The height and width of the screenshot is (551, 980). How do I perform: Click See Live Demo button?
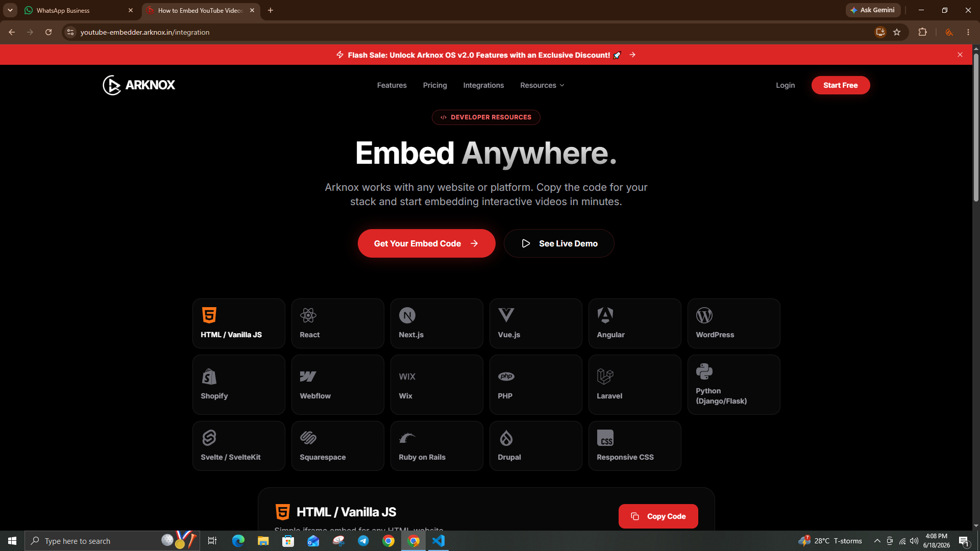[x=559, y=243]
